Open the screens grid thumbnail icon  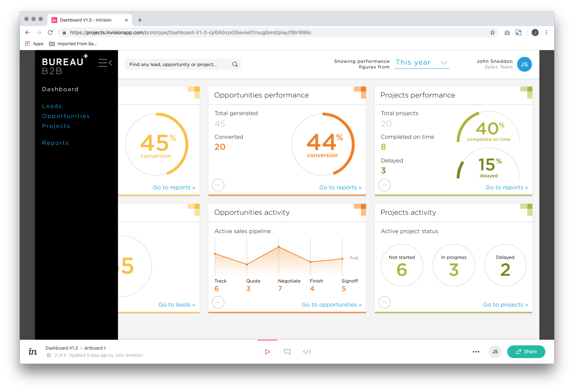[49, 355]
